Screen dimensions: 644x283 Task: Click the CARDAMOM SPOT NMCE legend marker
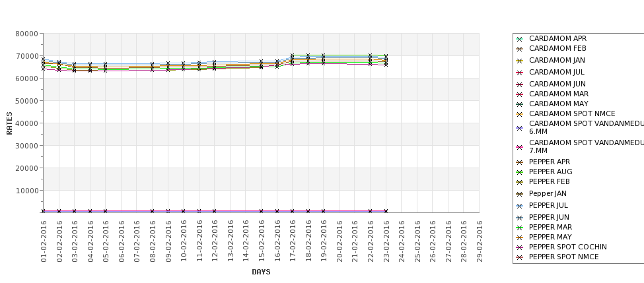pos(520,114)
